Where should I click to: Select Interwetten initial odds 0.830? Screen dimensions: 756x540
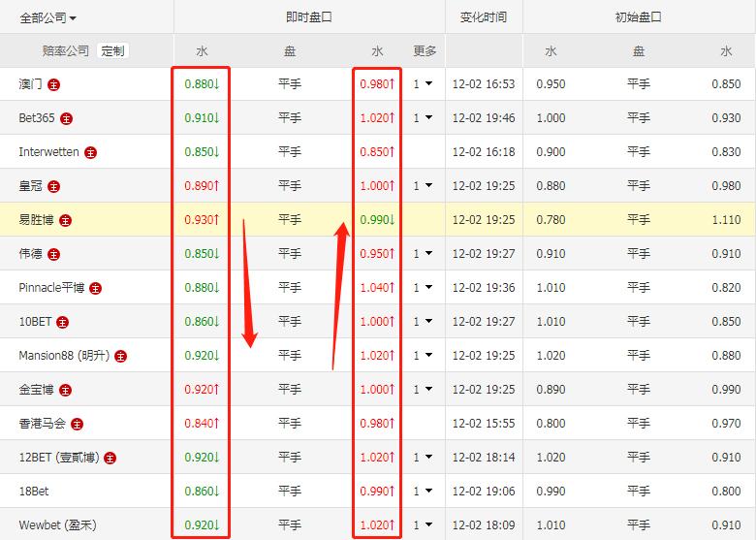[726, 152]
